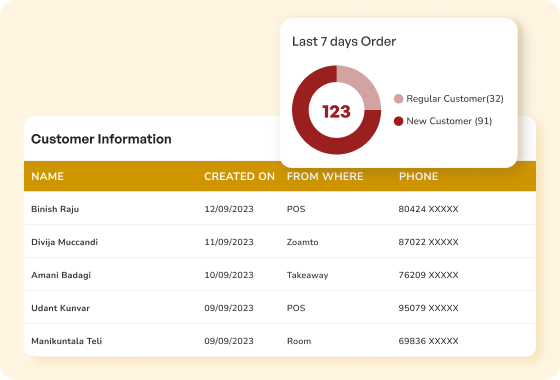Click the Room source cell

(x=299, y=341)
